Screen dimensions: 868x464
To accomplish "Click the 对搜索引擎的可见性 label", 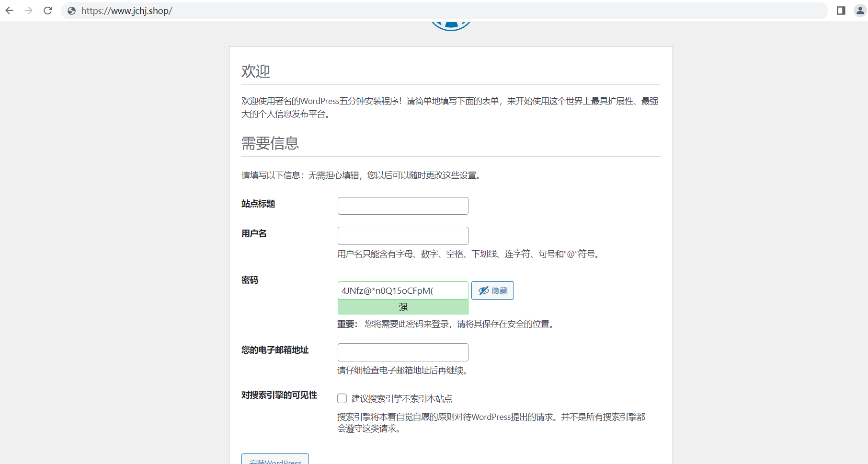I will coord(279,395).
